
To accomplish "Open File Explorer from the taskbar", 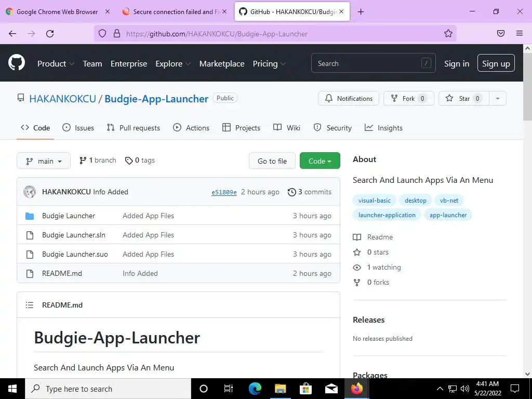I will click(280, 389).
